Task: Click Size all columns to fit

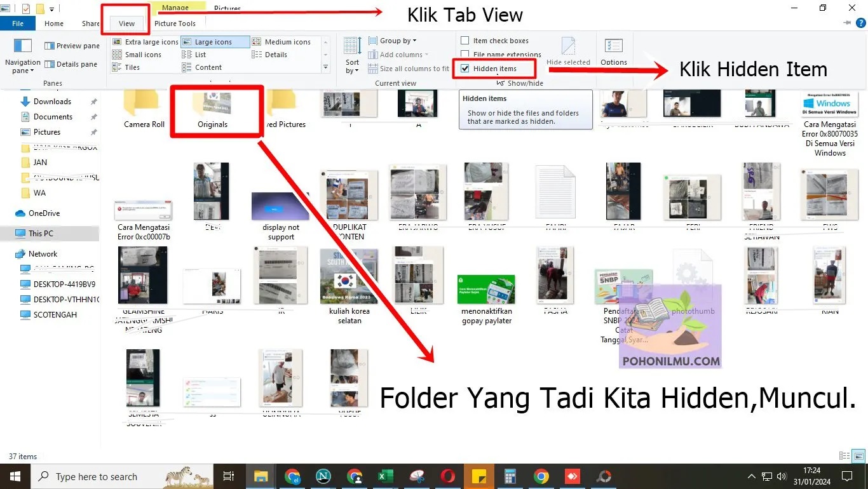Action: [x=409, y=69]
